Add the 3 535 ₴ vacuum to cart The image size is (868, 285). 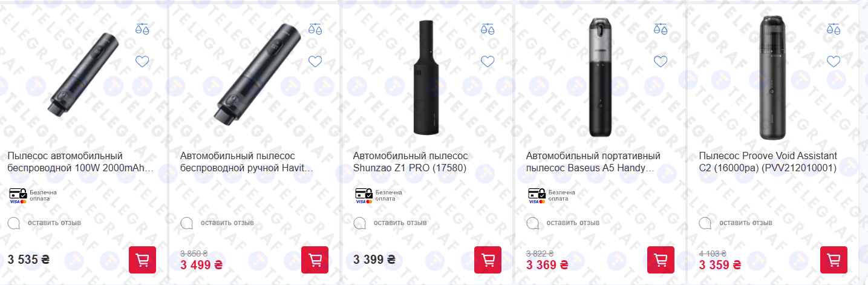(142, 260)
